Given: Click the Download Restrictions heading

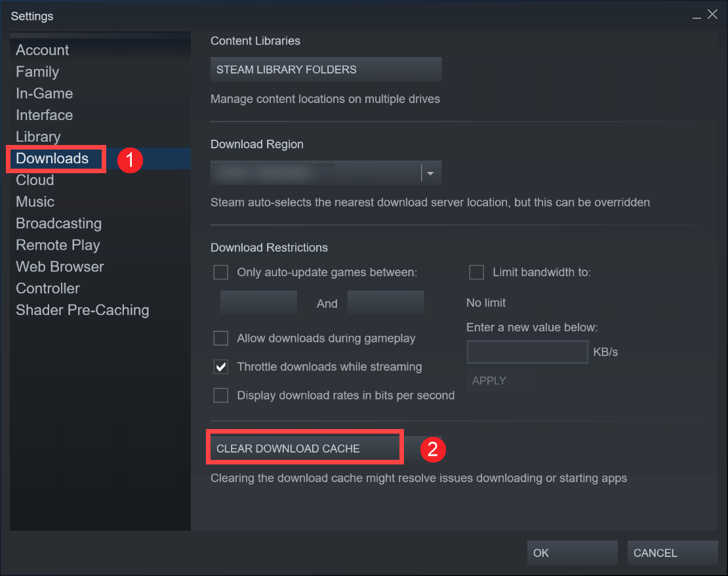Looking at the screenshot, I should click(270, 247).
